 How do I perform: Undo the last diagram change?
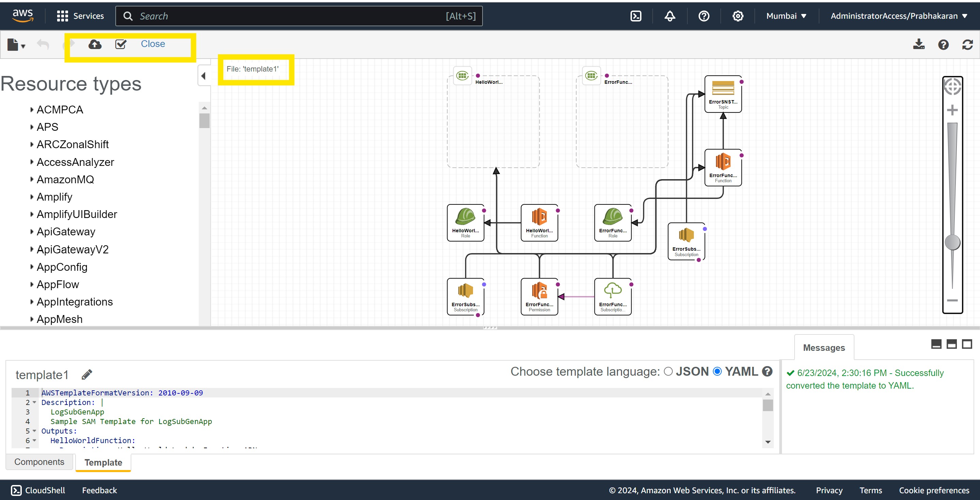point(43,45)
